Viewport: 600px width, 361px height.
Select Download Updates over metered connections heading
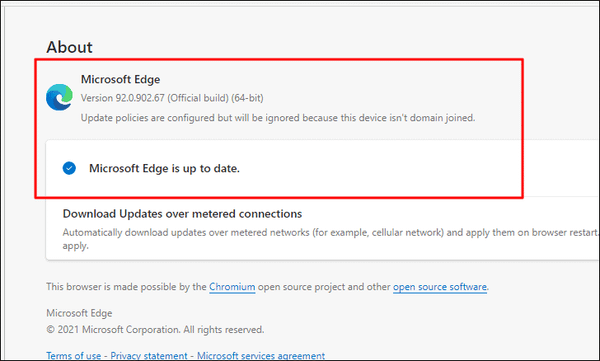[182, 214]
